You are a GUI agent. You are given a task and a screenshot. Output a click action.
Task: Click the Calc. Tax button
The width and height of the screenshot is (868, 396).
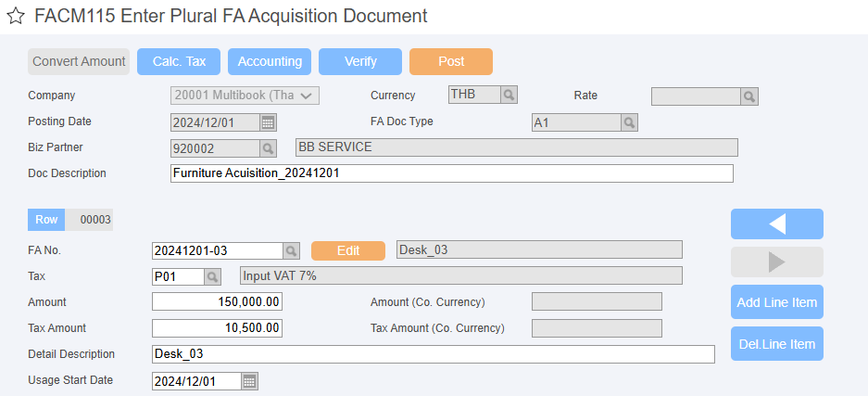click(x=179, y=61)
